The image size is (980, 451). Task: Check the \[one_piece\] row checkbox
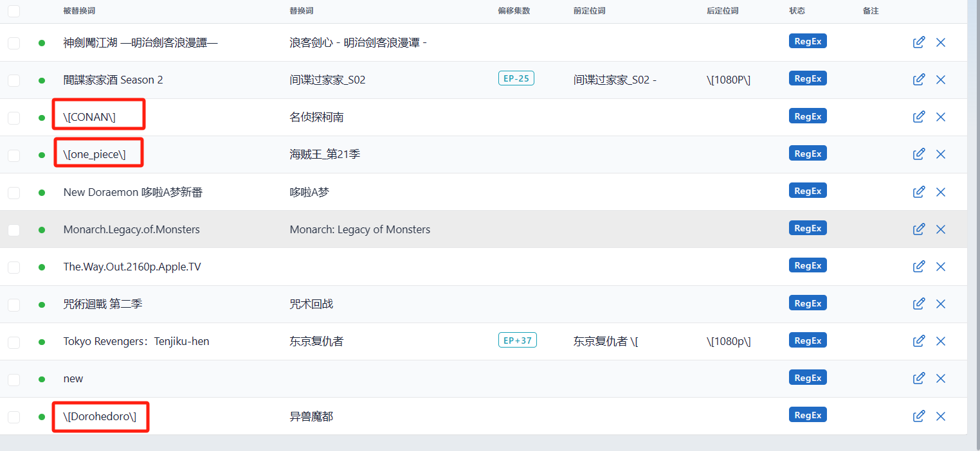point(14,155)
